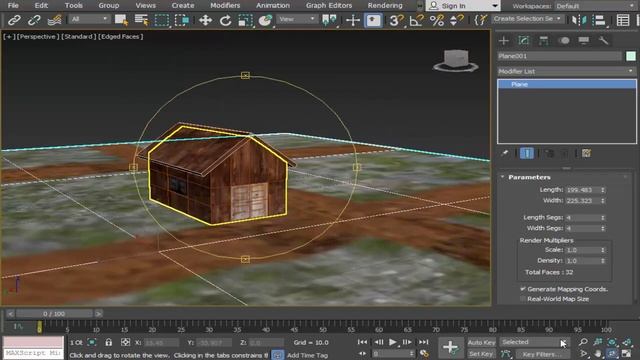The height and width of the screenshot is (360, 640).
Task: Switch to Motion command panel tab
Action: coord(564,40)
